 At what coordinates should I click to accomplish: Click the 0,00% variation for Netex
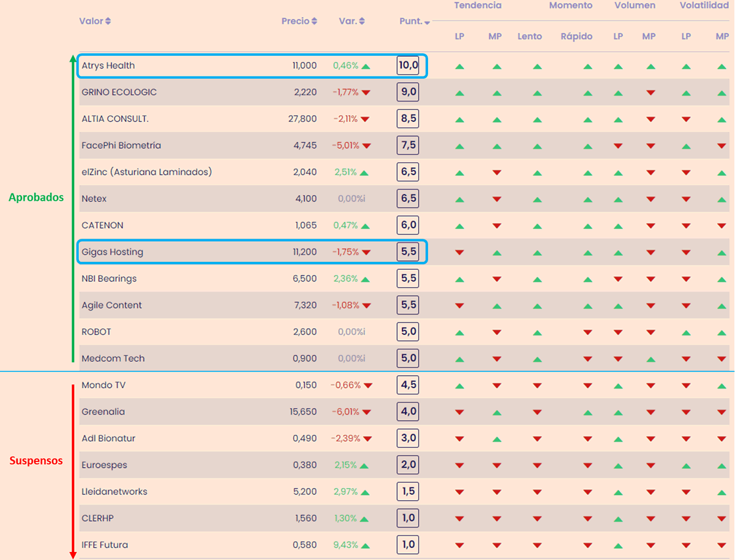tap(352, 199)
